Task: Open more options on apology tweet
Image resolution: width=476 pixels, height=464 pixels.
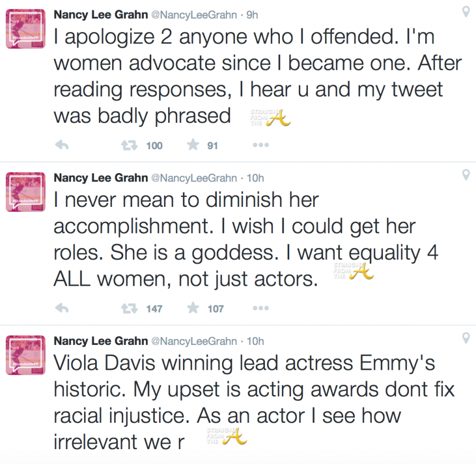Action: [x=260, y=145]
